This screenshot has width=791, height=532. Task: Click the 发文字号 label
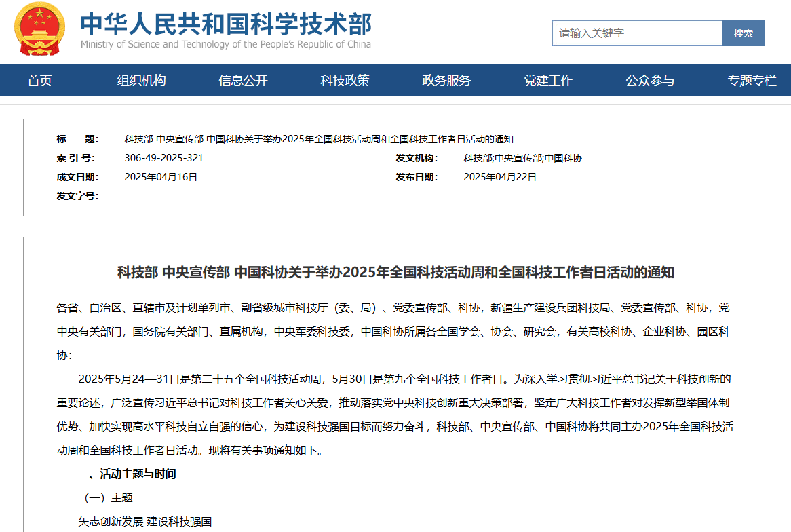pyautogui.click(x=78, y=196)
